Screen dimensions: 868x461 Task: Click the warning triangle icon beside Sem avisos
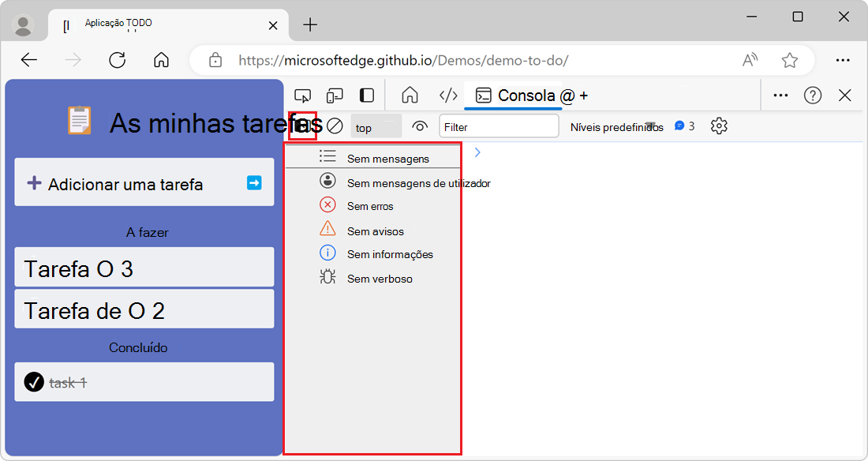tap(327, 228)
